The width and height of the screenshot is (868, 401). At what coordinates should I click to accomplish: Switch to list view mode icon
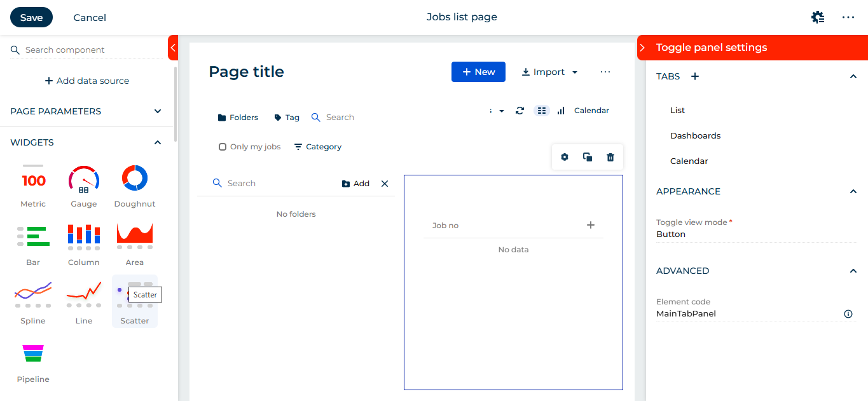coord(541,110)
